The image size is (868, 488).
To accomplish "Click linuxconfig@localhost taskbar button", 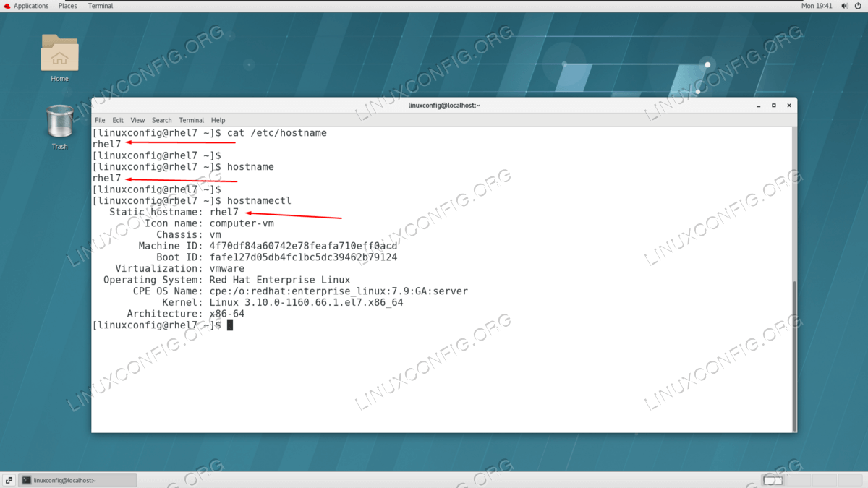I will click(x=77, y=480).
